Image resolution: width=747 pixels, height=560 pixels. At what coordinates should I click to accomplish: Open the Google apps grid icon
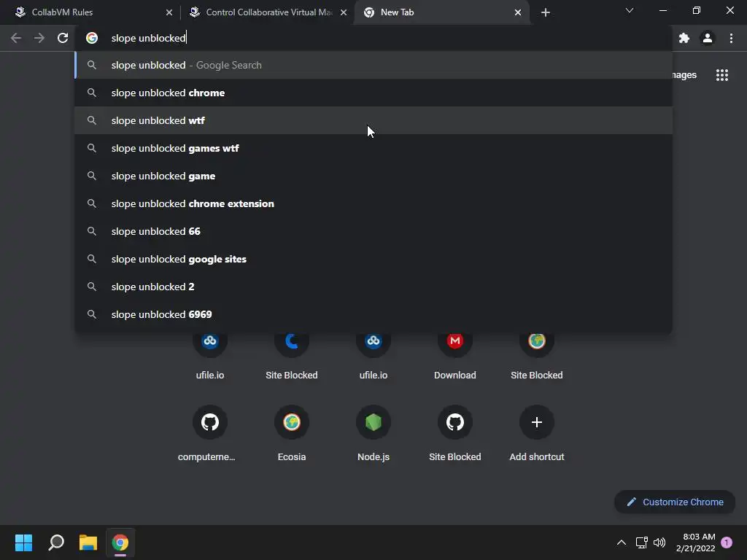[721, 75]
